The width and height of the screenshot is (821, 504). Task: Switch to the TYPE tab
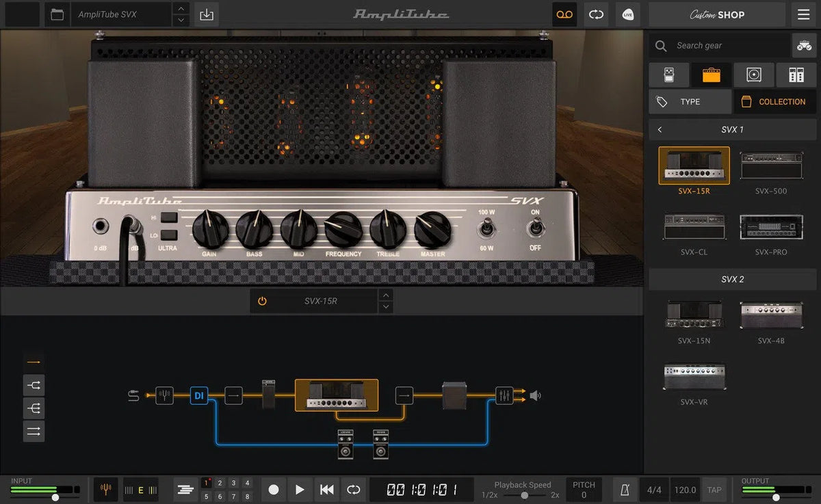pos(690,101)
